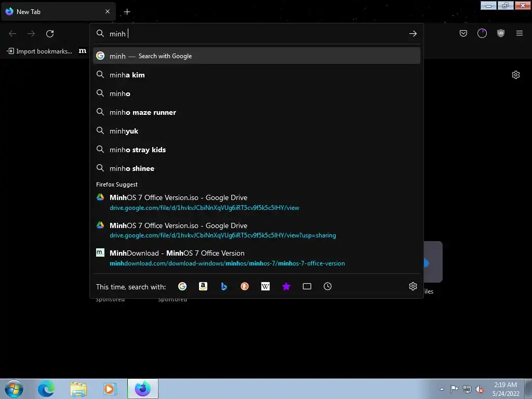Choose 'minho maze runner' suggestion
This screenshot has height=399, width=532.
pos(257,112)
